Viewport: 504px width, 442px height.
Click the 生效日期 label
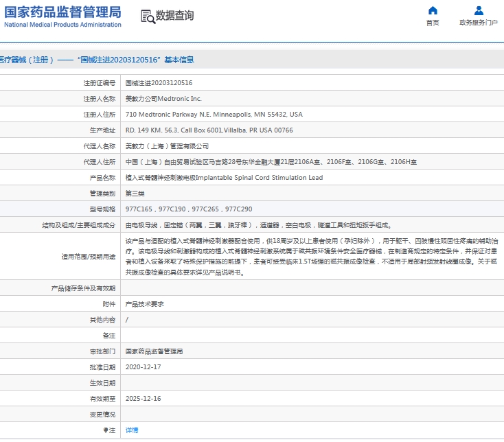pyautogui.click(x=102, y=383)
